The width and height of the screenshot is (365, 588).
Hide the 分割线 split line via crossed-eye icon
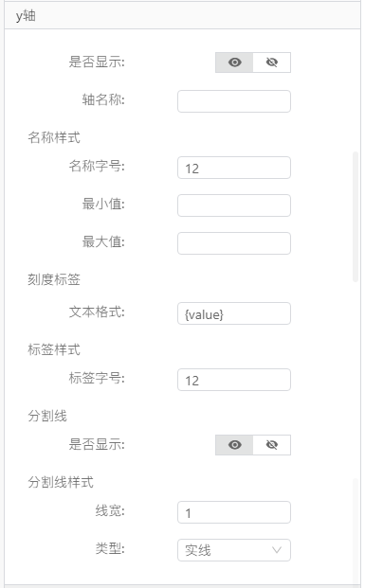pyautogui.click(x=272, y=445)
